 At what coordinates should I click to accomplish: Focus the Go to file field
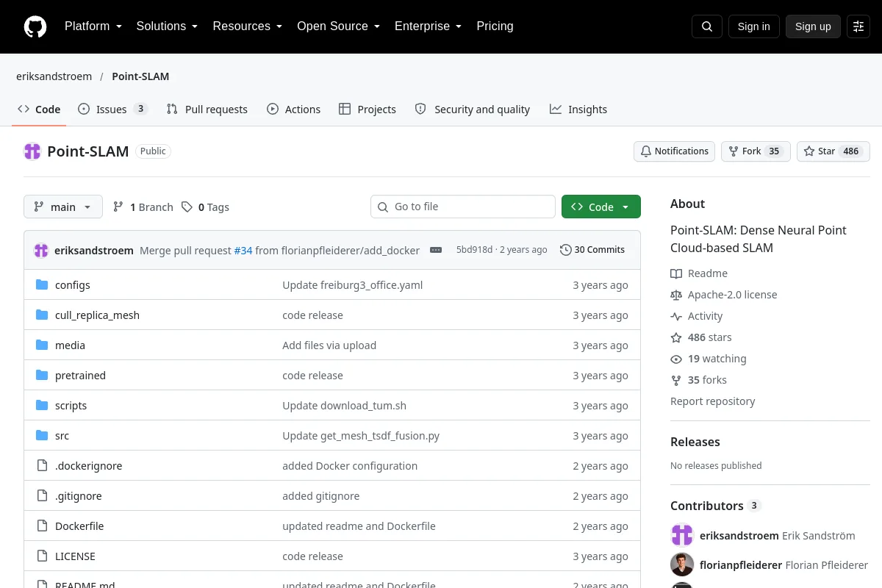[x=463, y=207]
